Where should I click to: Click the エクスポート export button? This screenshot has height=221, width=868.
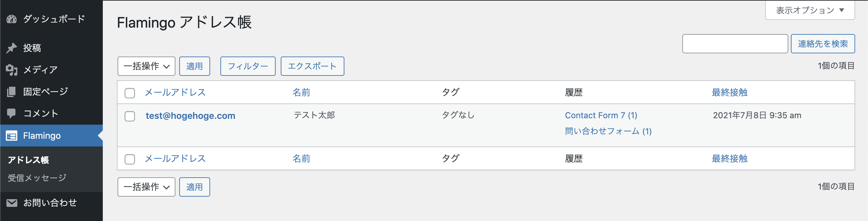pos(312,66)
